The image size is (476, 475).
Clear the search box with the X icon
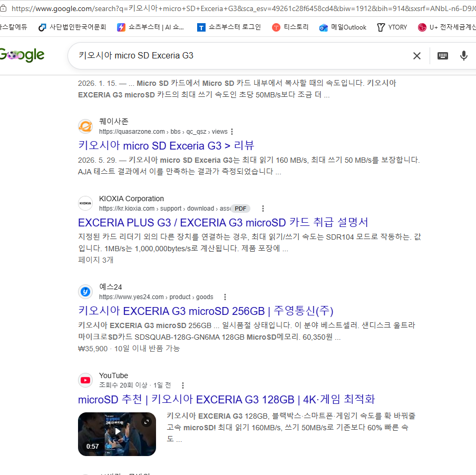417,56
